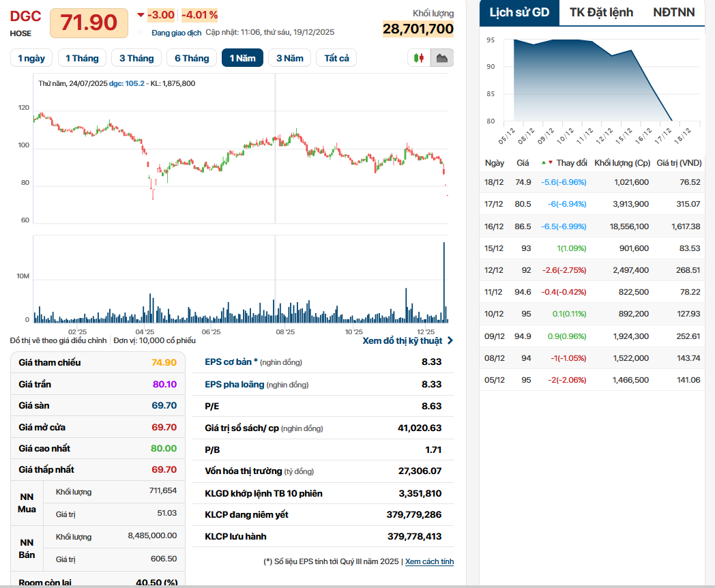Image resolution: width=715 pixels, height=588 pixels.
Task: Click the P/B value 1.71
Action: (x=433, y=450)
